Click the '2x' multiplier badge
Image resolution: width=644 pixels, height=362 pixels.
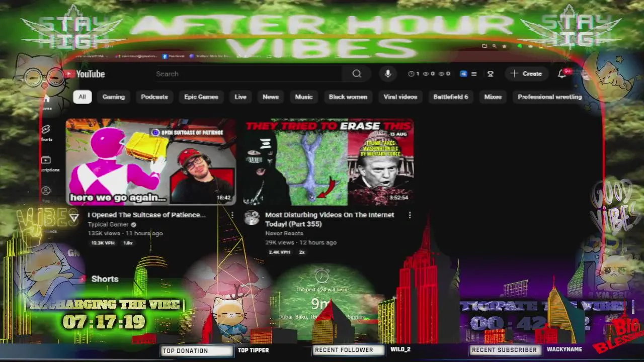click(x=302, y=252)
